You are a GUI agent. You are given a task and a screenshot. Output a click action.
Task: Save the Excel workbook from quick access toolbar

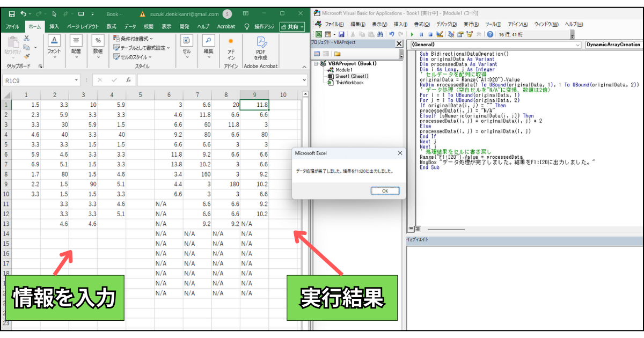coord(12,13)
